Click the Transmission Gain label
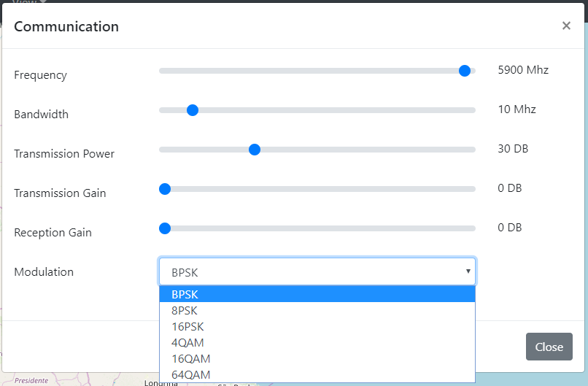The width and height of the screenshot is (588, 386). (60, 193)
